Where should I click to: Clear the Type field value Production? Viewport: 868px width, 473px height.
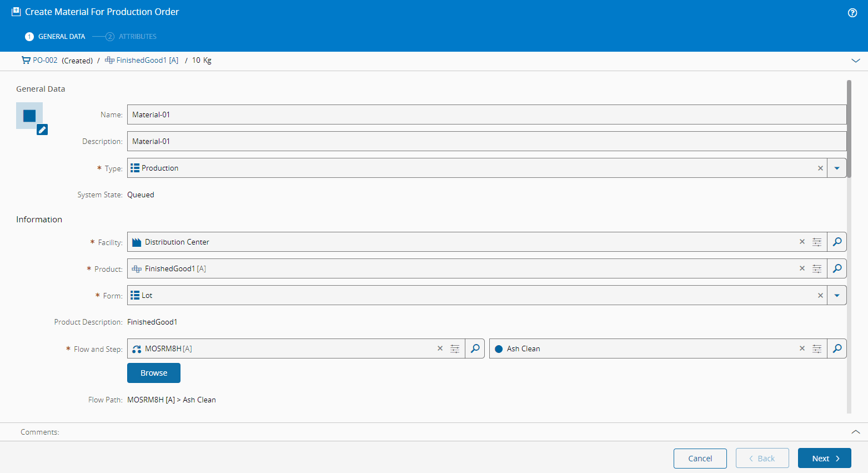tap(820, 168)
